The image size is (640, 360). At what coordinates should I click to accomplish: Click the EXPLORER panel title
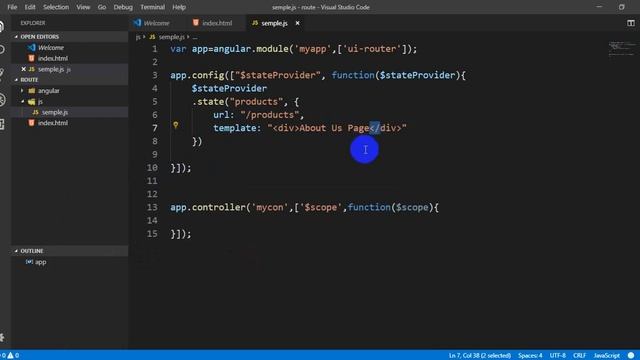(33, 23)
